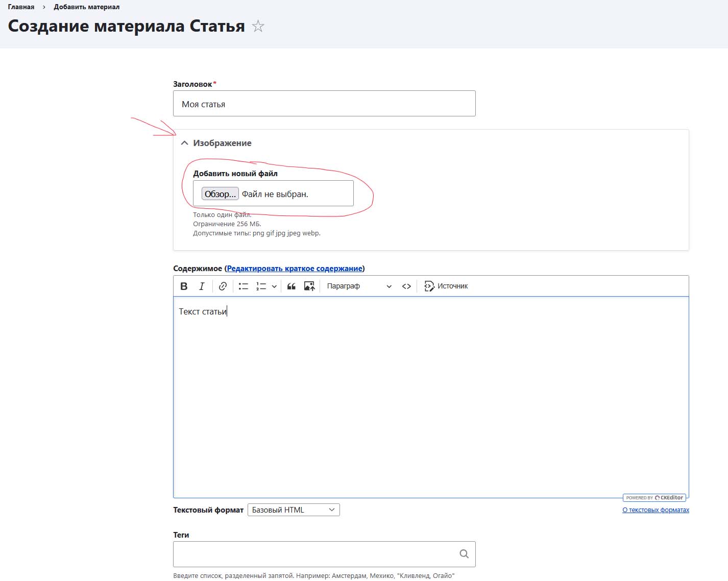This screenshot has height=581, width=728.
Task: Open the Параграф heading dropdown
Action: pyautogui.click(x=359, y=286)
